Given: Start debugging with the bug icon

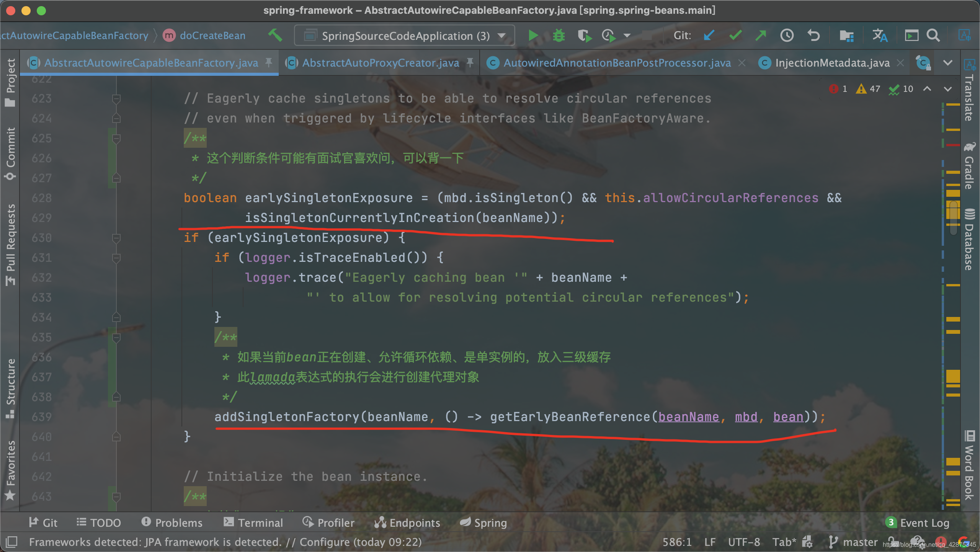Looking at the screenshot, I should click(559, 36).
